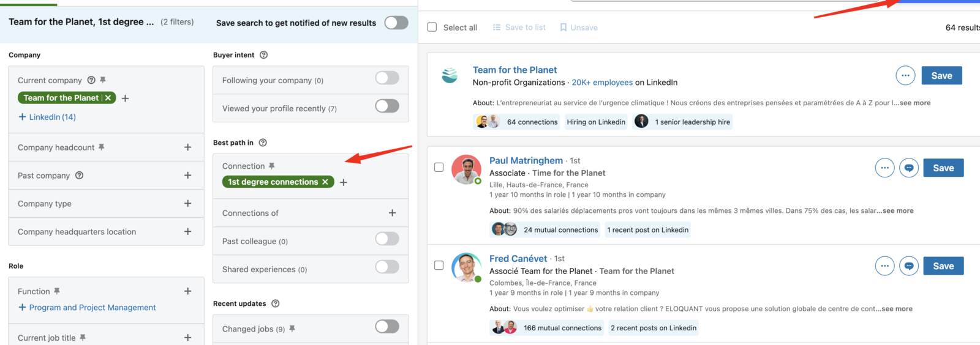Expand the Past company filter

(187, 176)
